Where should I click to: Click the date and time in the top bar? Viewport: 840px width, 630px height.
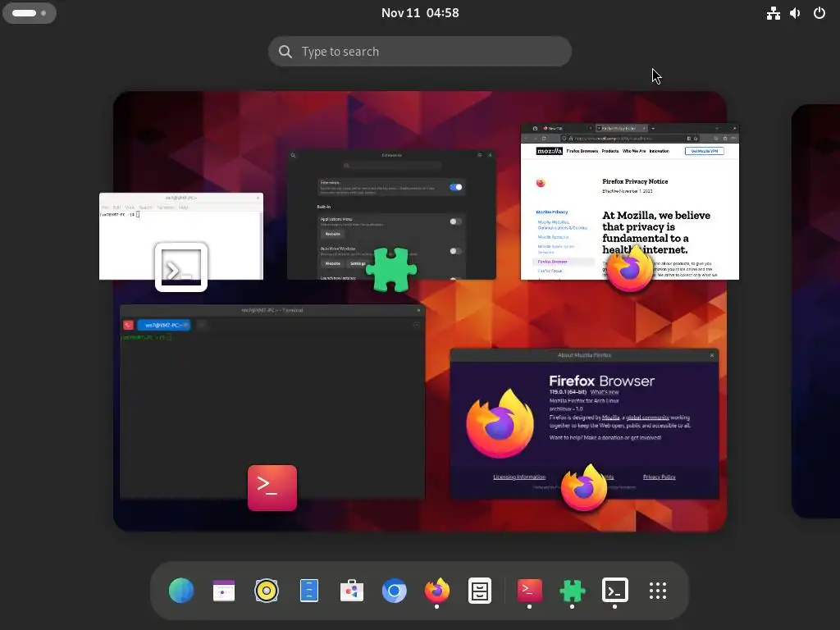420,13
